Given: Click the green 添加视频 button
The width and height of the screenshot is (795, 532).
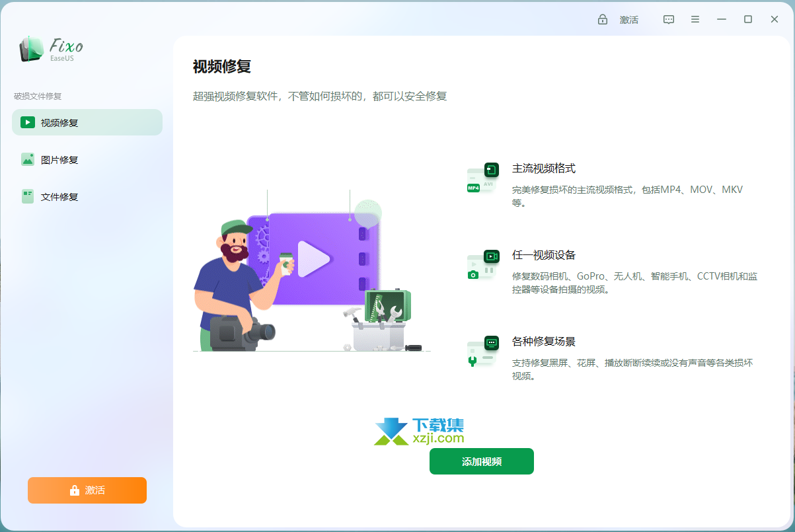Looking at the screenshot, I should coord(481,461).
